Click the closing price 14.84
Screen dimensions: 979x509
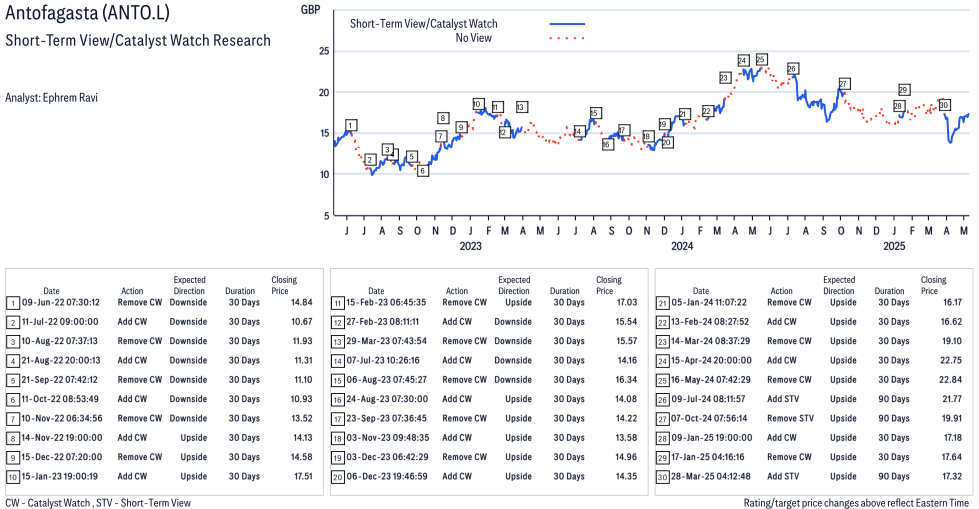302,302
